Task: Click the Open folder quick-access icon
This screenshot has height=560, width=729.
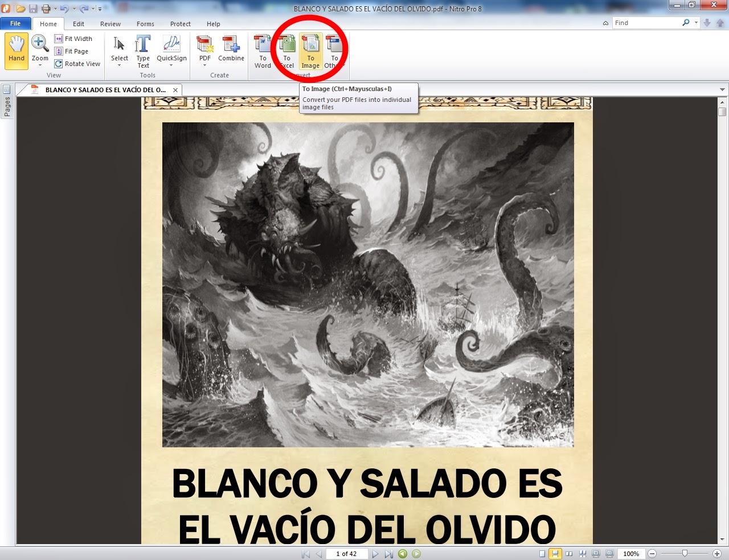Action: click(21, 9)
